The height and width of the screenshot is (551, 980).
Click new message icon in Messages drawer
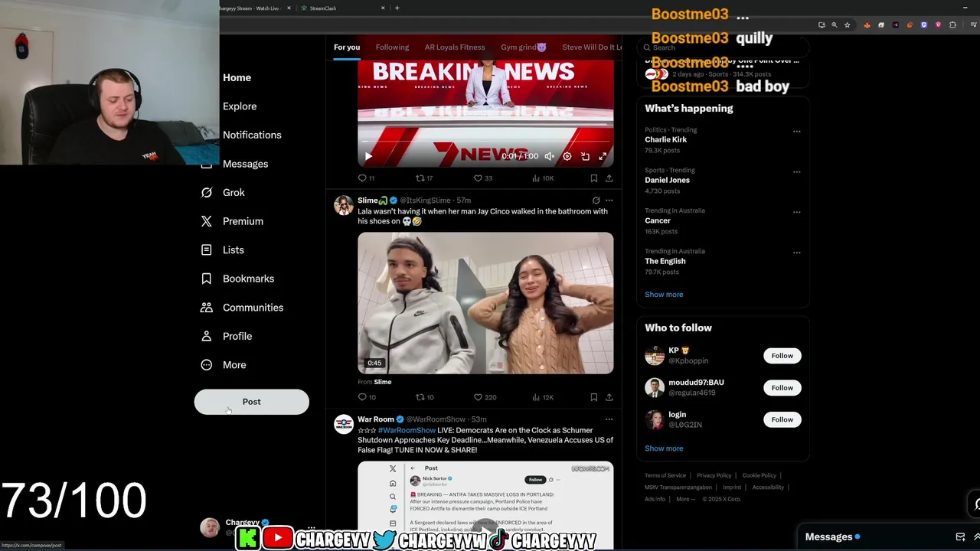(960, 536)
